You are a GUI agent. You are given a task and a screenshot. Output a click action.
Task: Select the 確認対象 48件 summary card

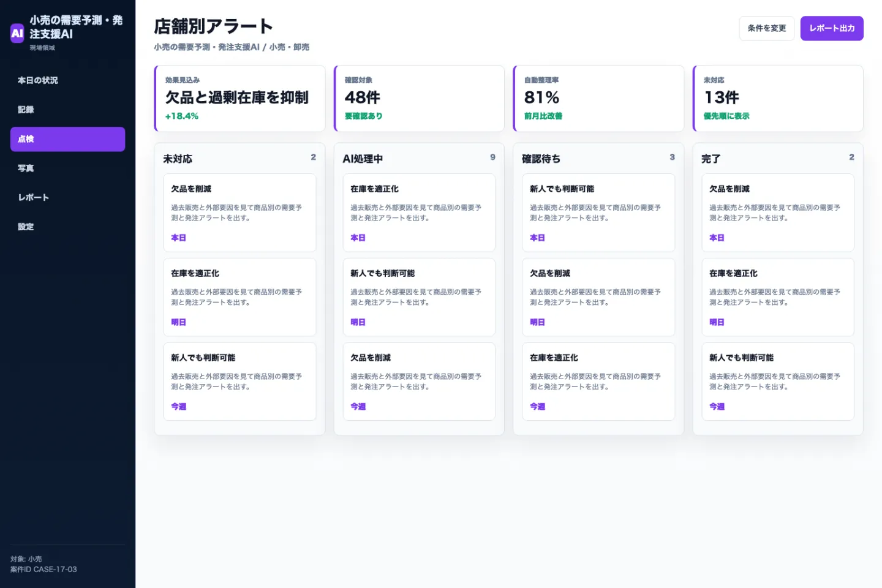coord(419,98)
